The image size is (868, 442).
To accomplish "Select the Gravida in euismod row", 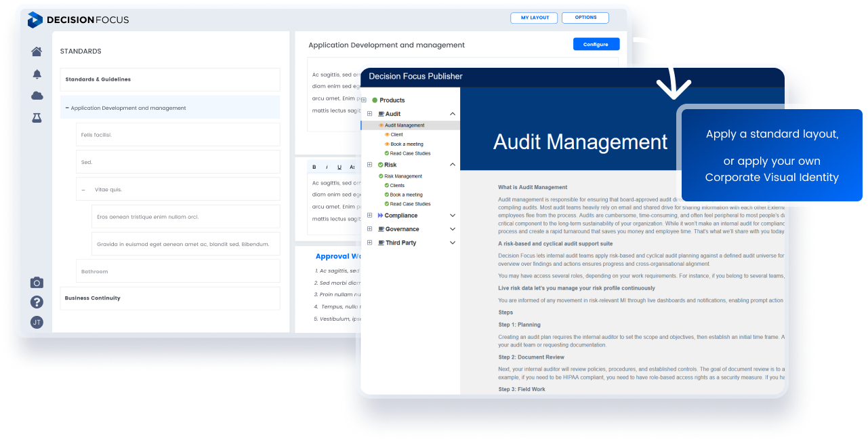I will tap(186, 244).
